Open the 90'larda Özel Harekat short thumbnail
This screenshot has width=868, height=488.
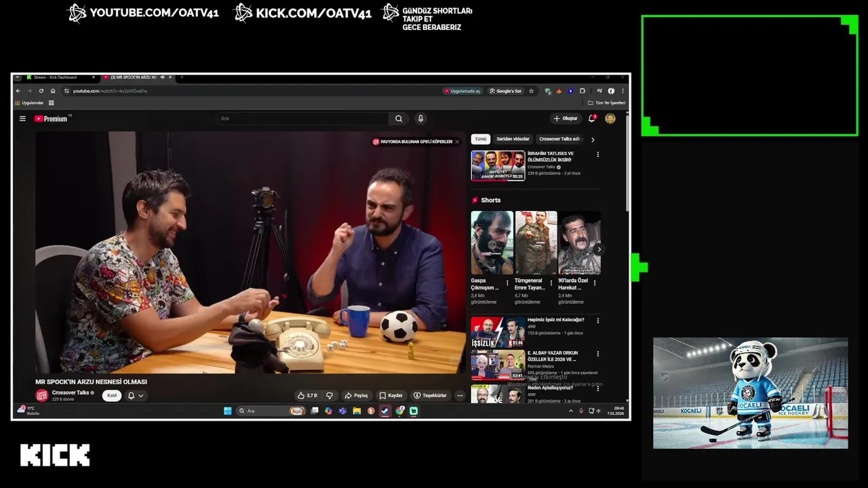tap(579, 243)
